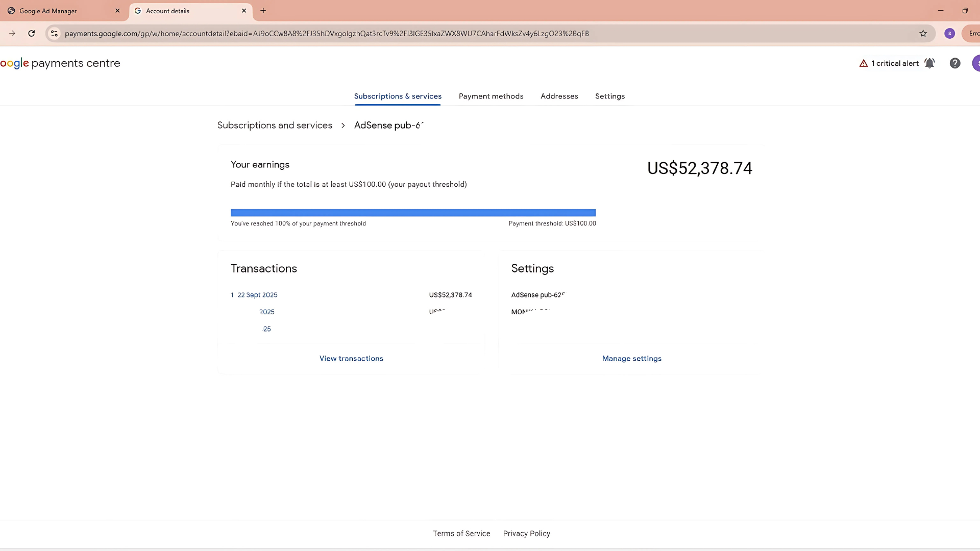
Task: Click the forward navigation arrow
Action: coord(12,34)
